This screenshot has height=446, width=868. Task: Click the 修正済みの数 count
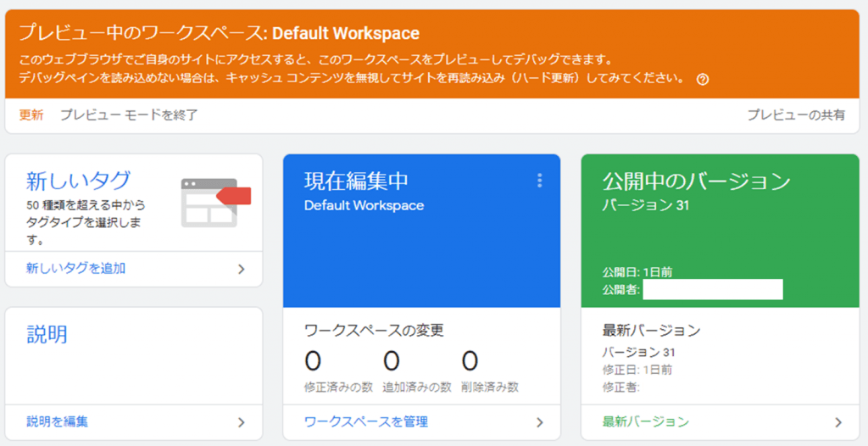(314, 362)
